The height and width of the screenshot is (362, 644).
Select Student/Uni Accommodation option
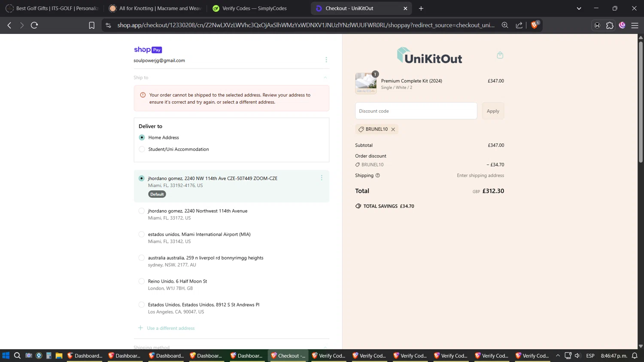[x=142, y=149]
